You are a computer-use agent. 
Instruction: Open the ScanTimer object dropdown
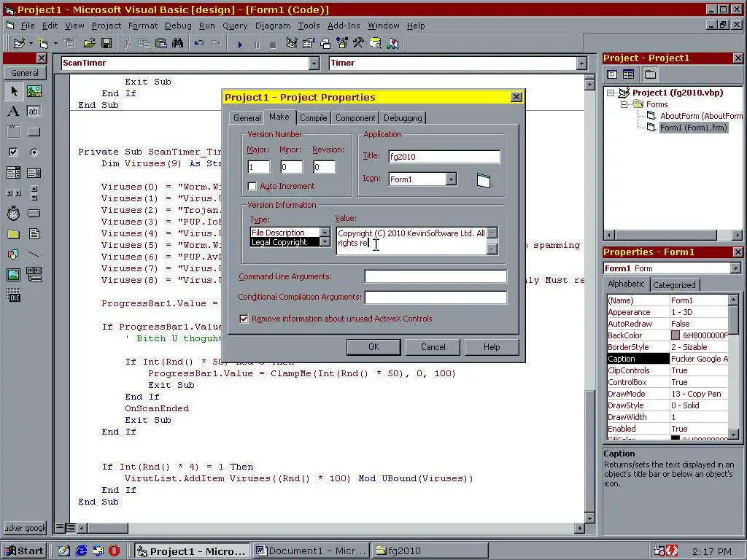[x=314, y=63]
